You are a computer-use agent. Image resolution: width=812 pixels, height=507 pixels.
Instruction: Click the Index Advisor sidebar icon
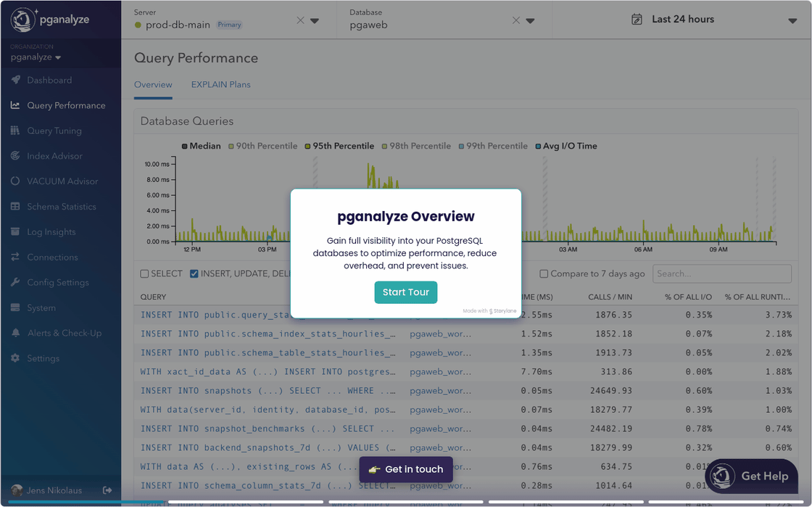pos(15,156)
